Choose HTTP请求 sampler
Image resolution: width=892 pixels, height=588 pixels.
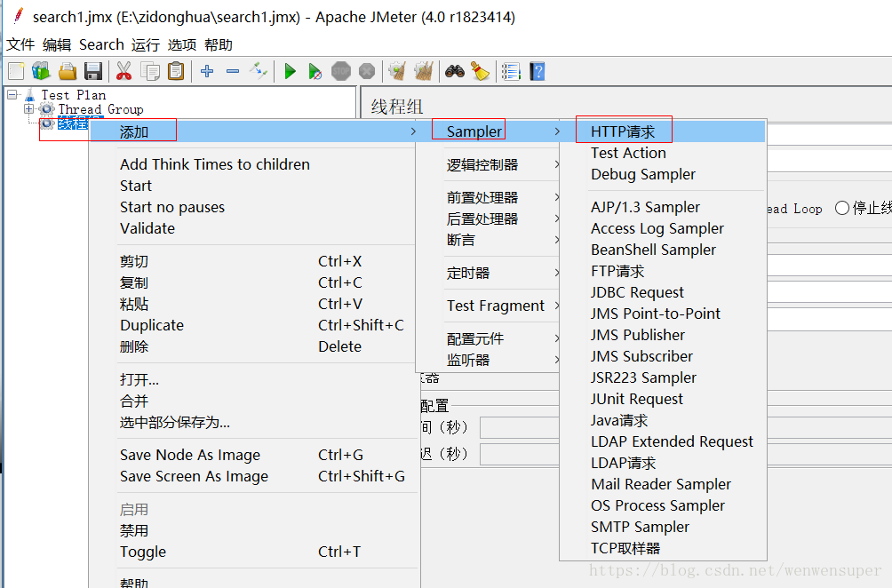point(664,131)
